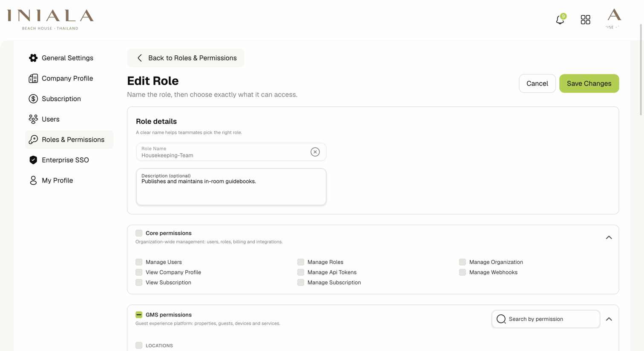
Task: Select the Locations group checkbox
Action: (x=139, y=345)
